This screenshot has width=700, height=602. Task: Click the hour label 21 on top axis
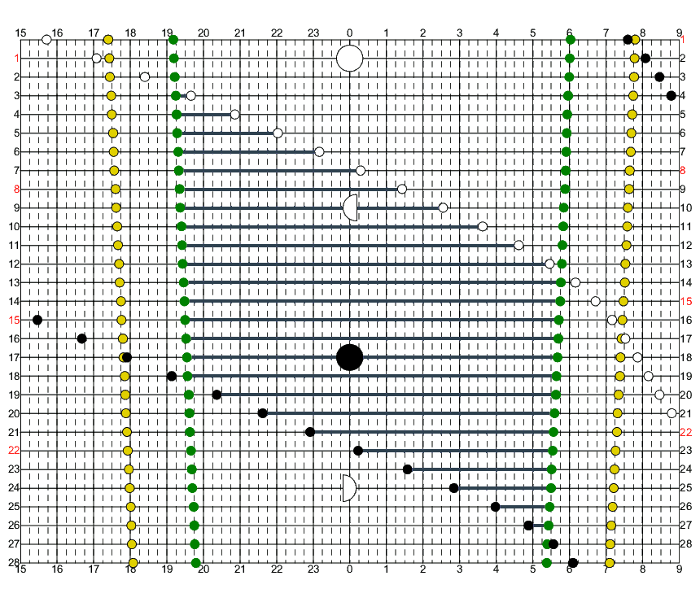(x=239, y=33)
